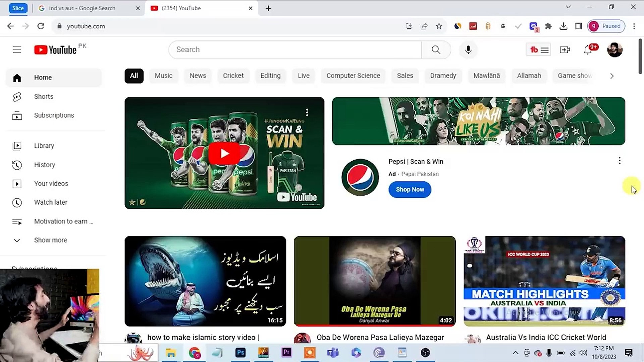Switch to the ind vs aus Google Search tab
Image resolution: width=644 pixels, height=362 pixels.
89,8
